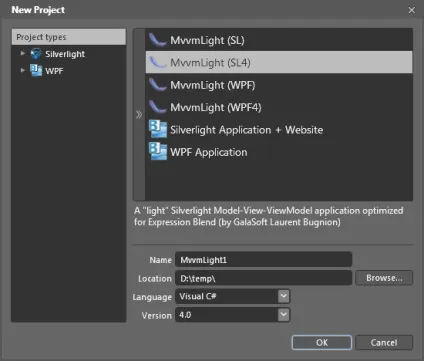Click the WPF Application template icon

click(158, 151)
